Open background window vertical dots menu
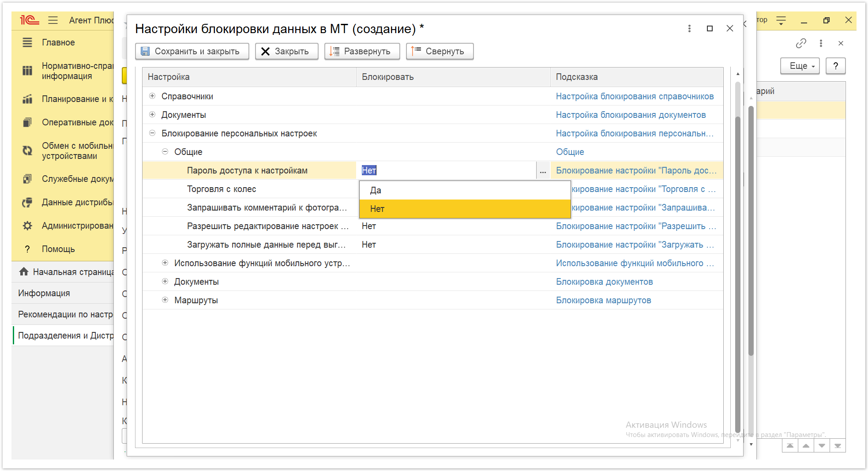868x471 pixels. (x=821, y=43)
